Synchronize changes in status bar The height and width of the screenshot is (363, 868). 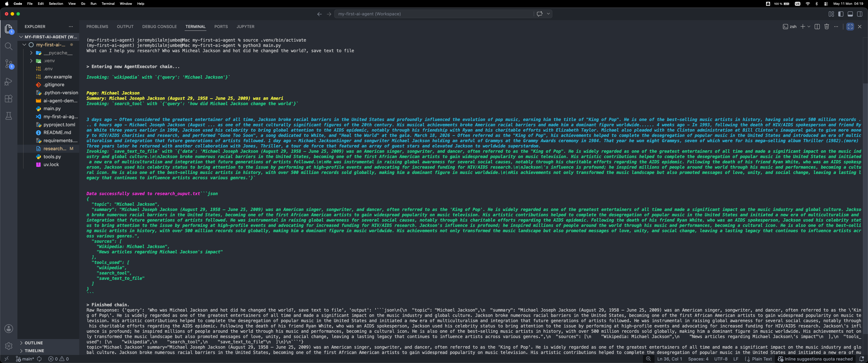pos(39,359)
